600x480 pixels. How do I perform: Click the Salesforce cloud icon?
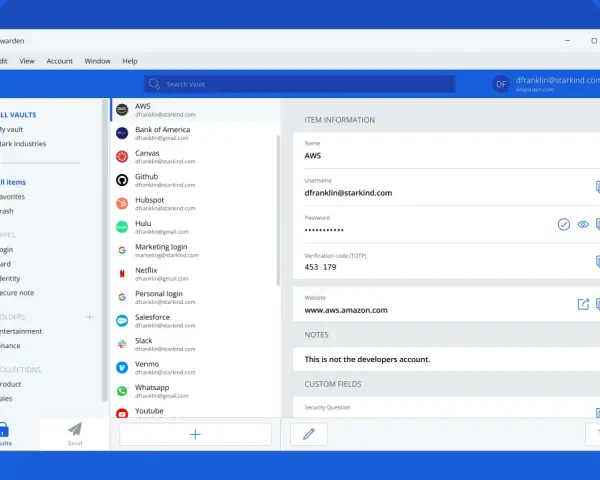[x=122, y=321]
